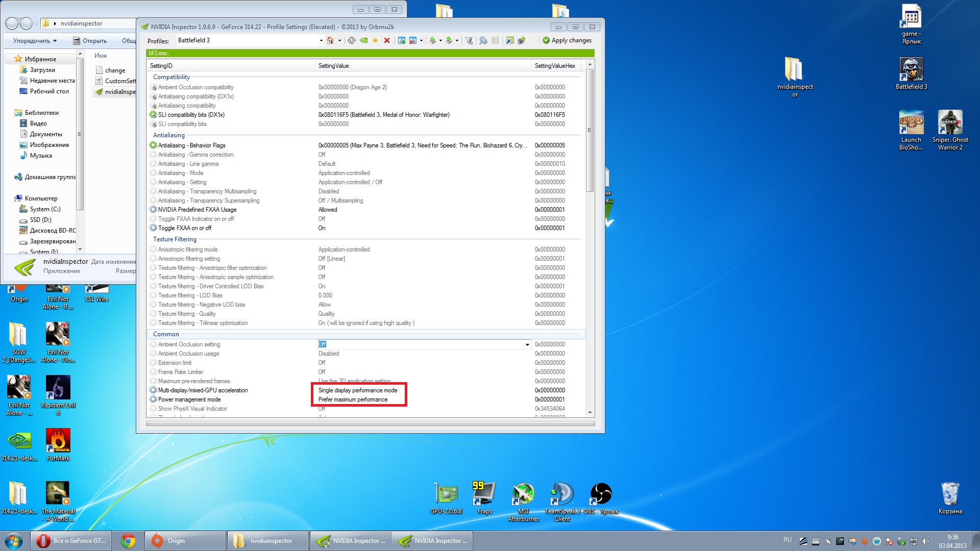Click the green NVIDIA restore-defaults icon
The width and height of the screenshot is (980, 551).
pos(363,40)
